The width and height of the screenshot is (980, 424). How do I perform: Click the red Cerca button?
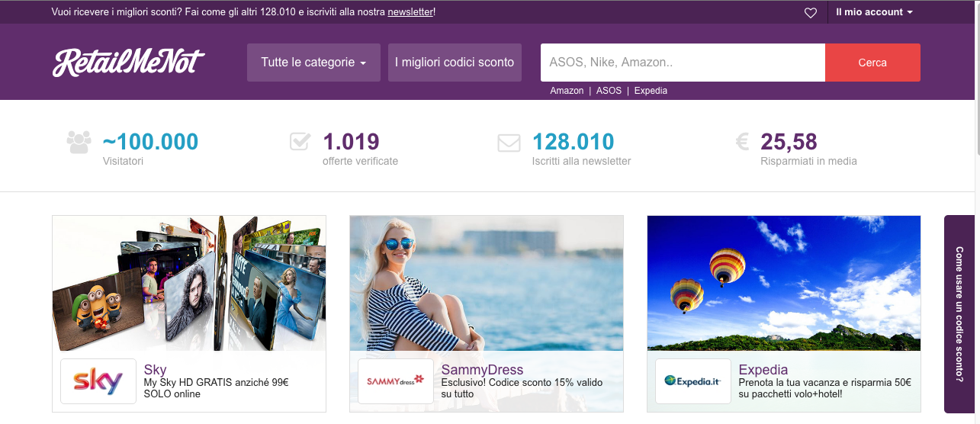(872, 63)
